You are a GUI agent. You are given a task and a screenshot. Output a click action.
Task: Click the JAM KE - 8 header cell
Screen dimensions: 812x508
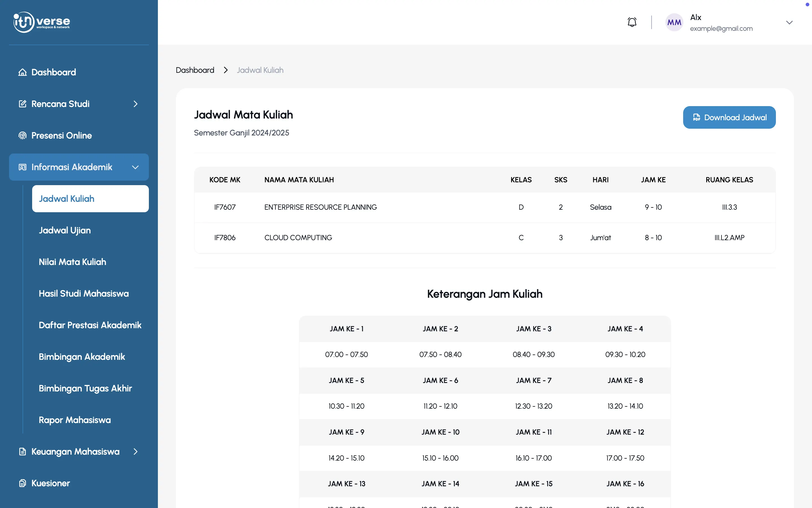(625, 380)
